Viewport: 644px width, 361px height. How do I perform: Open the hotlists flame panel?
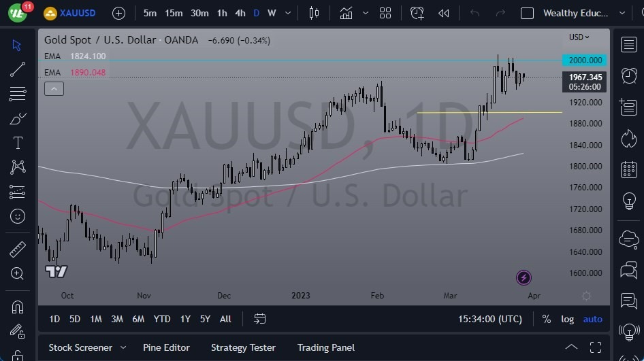(629, 138)
